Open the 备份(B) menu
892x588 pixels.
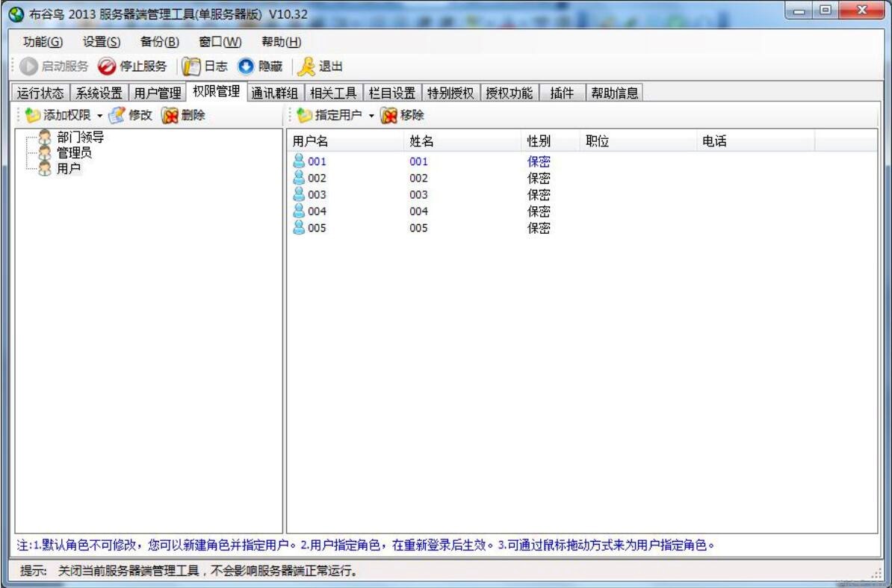point(159,42)
